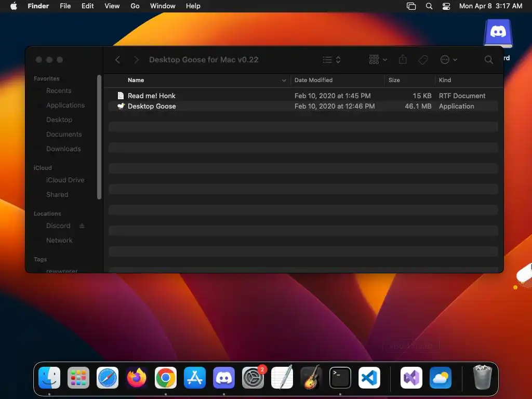
Task: Select the Read me! Honk document icon
Action: coord(121,96)
